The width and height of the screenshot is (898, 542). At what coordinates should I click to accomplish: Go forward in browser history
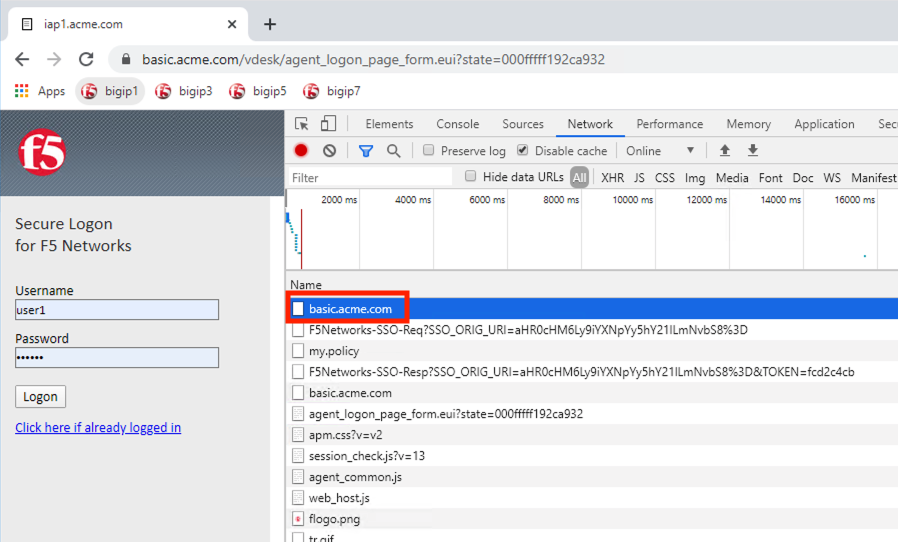point(54,59)
